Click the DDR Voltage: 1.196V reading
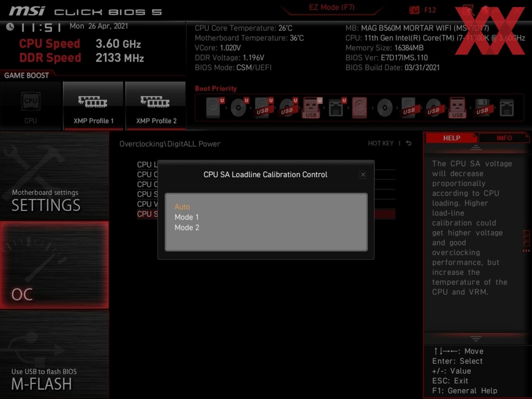The width and height of the screenshot is (532, 399). [230, 58]
